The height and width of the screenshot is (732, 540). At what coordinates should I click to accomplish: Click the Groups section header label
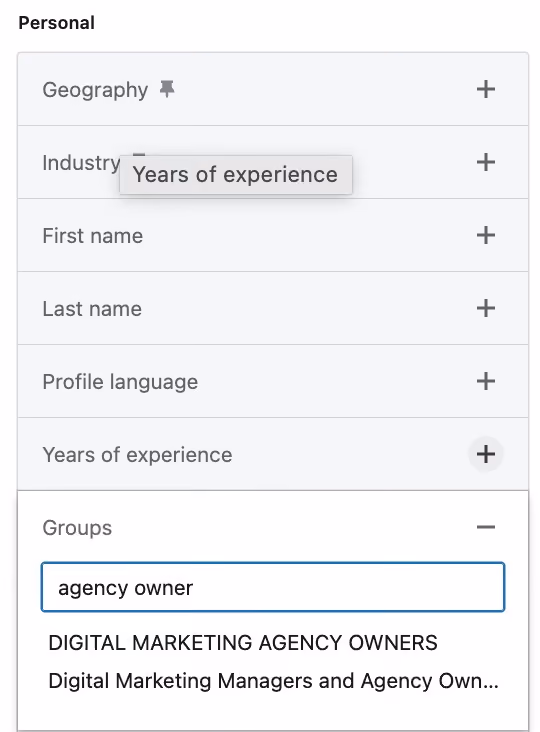coord(77,528)
